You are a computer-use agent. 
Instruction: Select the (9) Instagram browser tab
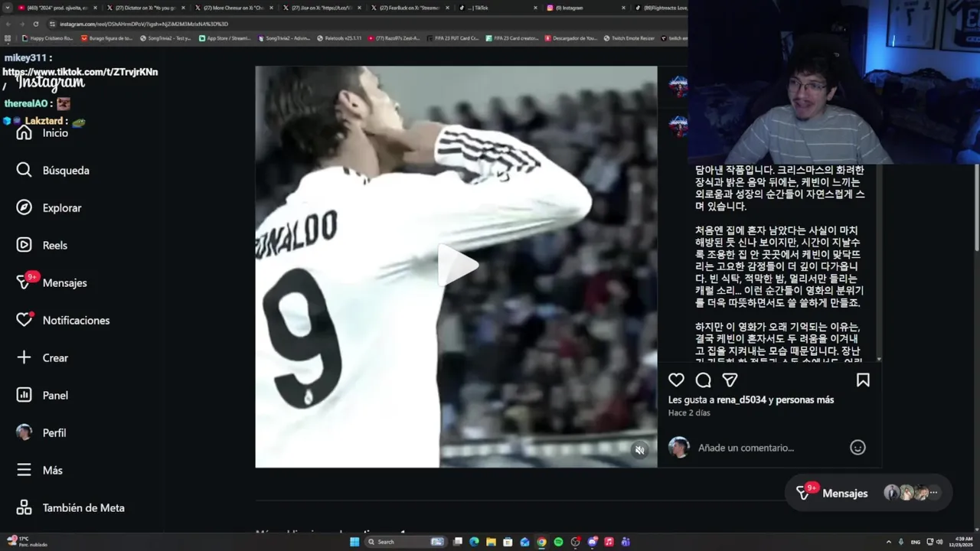(586, 8)
